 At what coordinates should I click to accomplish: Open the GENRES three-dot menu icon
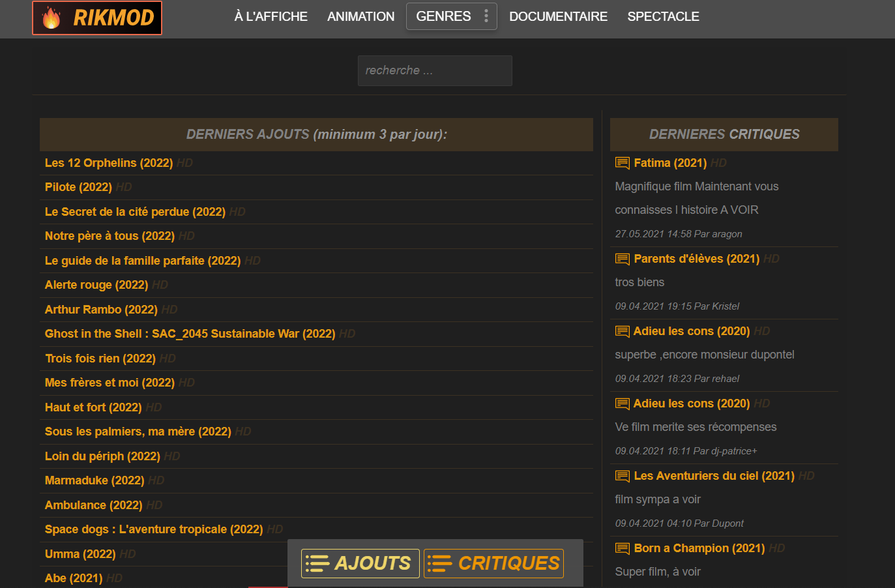point(486,16)
